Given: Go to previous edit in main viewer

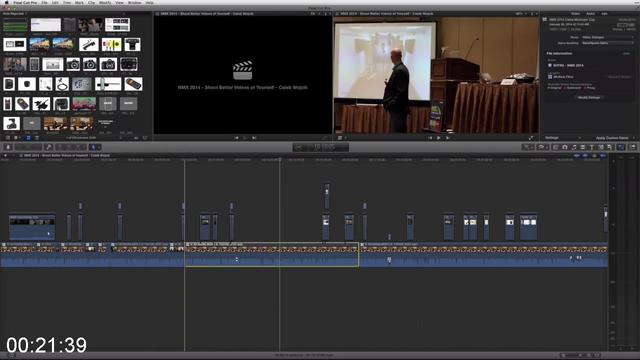Looking at the screenshot, I should tap(430, 138).
